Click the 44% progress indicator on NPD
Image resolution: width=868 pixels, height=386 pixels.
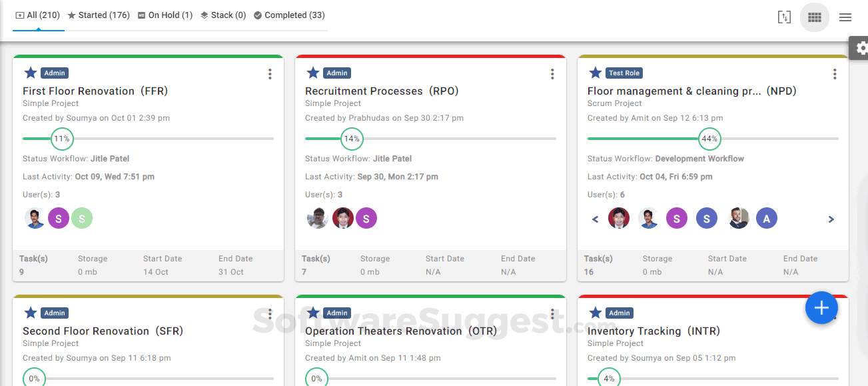[709, 139]
